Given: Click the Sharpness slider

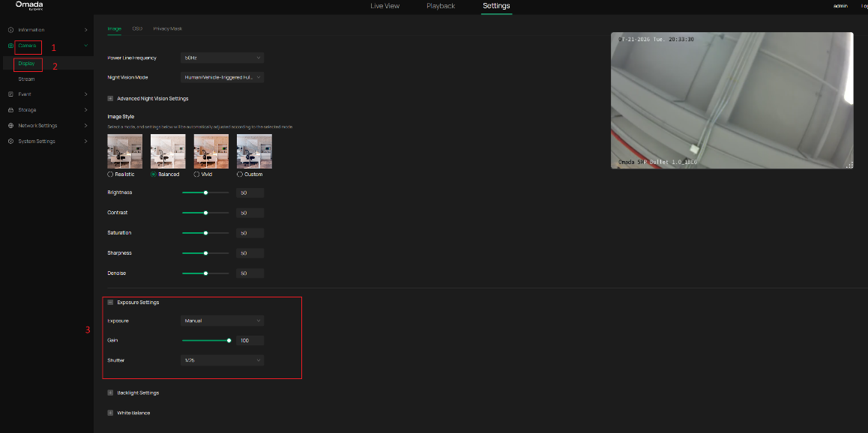Looking at the screenshot, I should 205,253.
